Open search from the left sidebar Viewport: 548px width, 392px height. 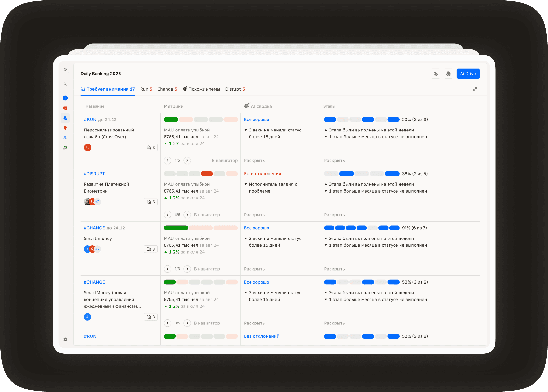point(65,84)
